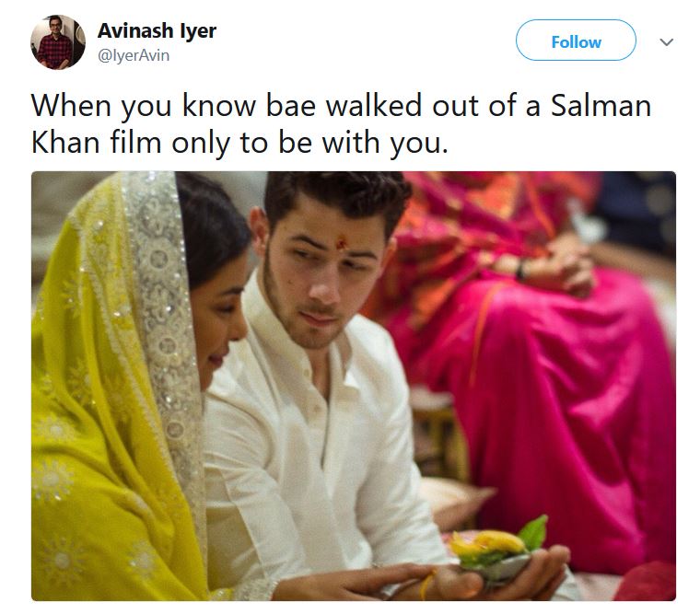700x614 pixels.
Task: Expand the tweet options chevron
Action: coord(666,42)
